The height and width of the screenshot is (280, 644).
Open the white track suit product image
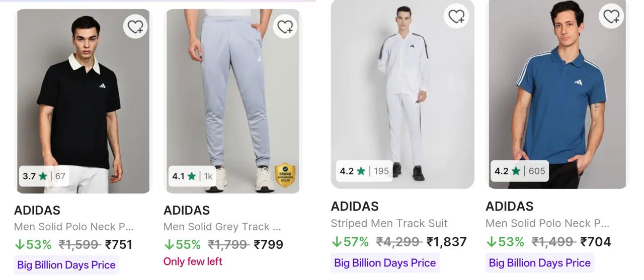click(x=403, y=94)
